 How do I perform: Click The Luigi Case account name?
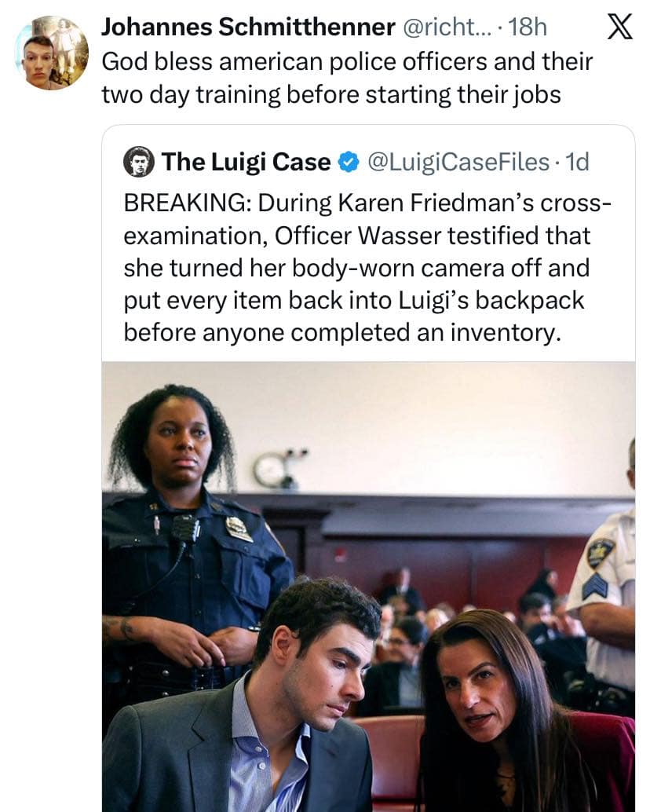point(246,163)
